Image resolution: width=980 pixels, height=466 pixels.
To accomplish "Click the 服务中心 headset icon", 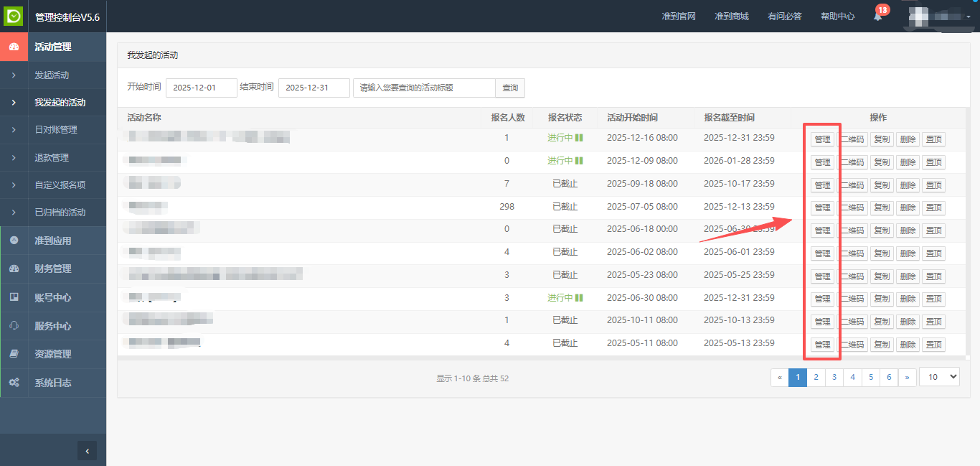I will click(14, 325).
